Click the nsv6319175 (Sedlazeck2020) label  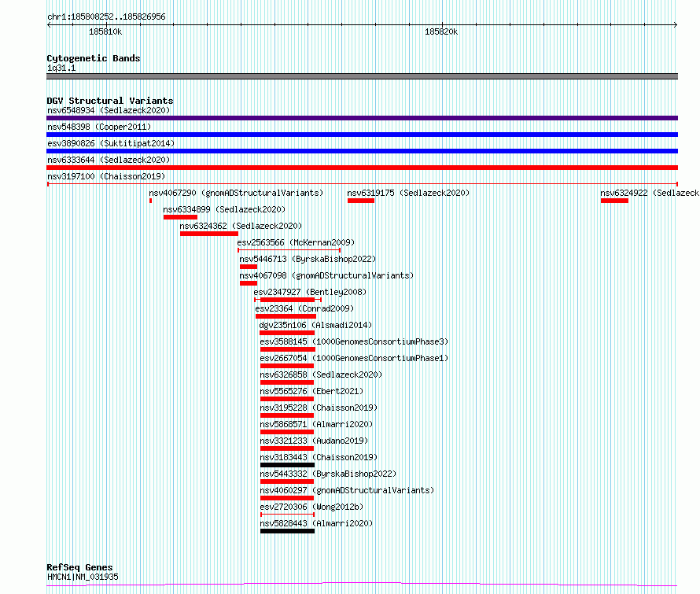pyautogui.click(x=408, y=193)
